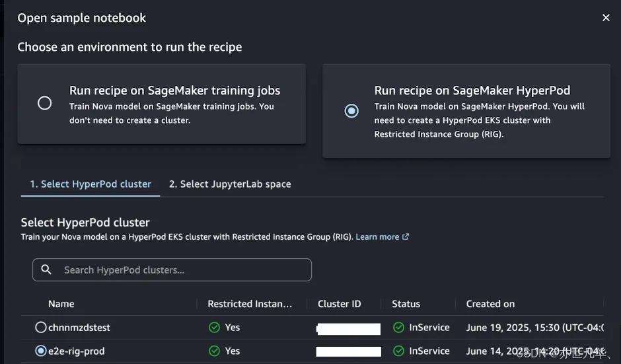
Task: Select the chnnmzdstest cluster radio button
Action: click(40, 327)
